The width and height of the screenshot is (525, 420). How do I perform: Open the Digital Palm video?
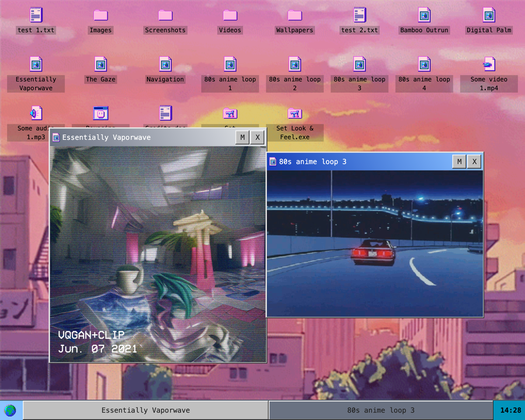489,15
